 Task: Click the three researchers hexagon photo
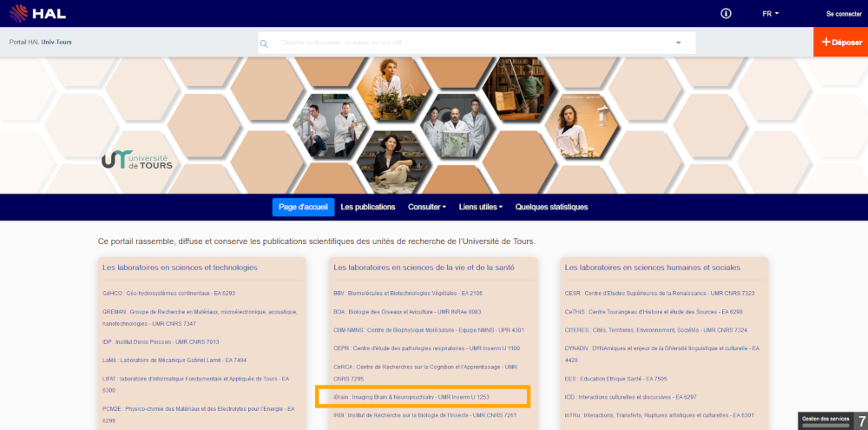[457, 126]
